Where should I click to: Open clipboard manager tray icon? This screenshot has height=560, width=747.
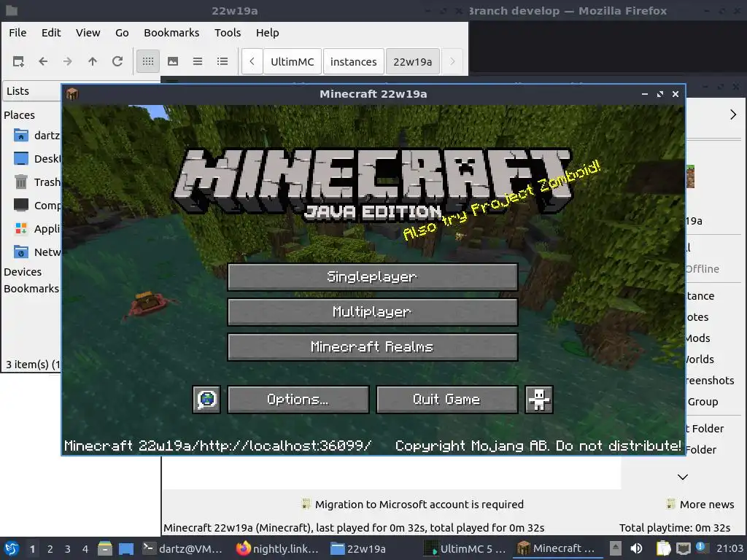pyautogui.click(x=663, y=548)
